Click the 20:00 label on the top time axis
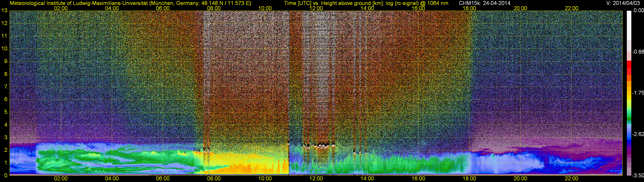 click(520, 8)
